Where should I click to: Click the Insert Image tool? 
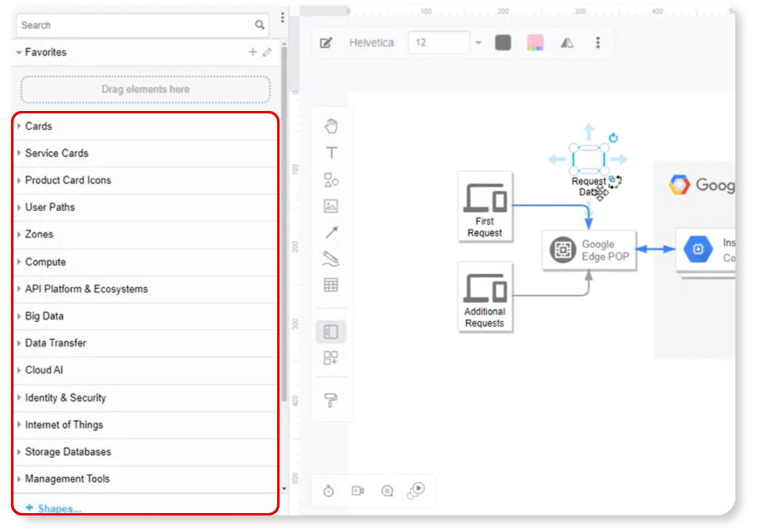coord(331,206)
